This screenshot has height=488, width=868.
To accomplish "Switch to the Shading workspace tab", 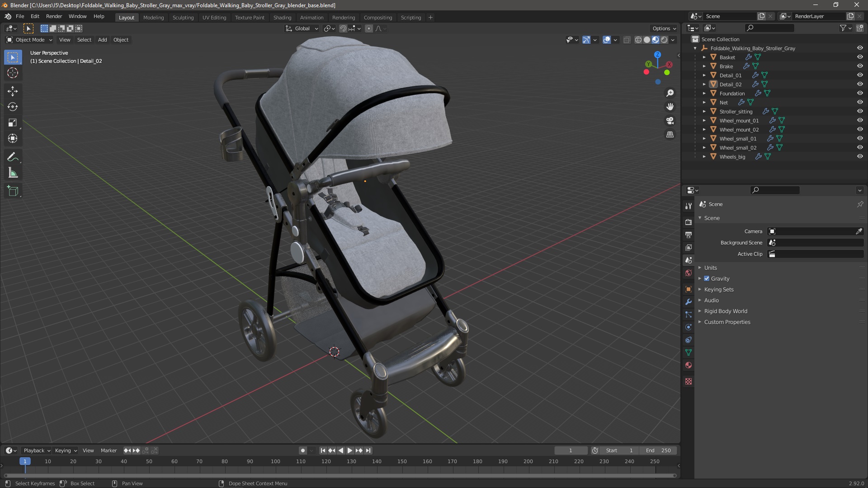I will [x=282, y=18].
